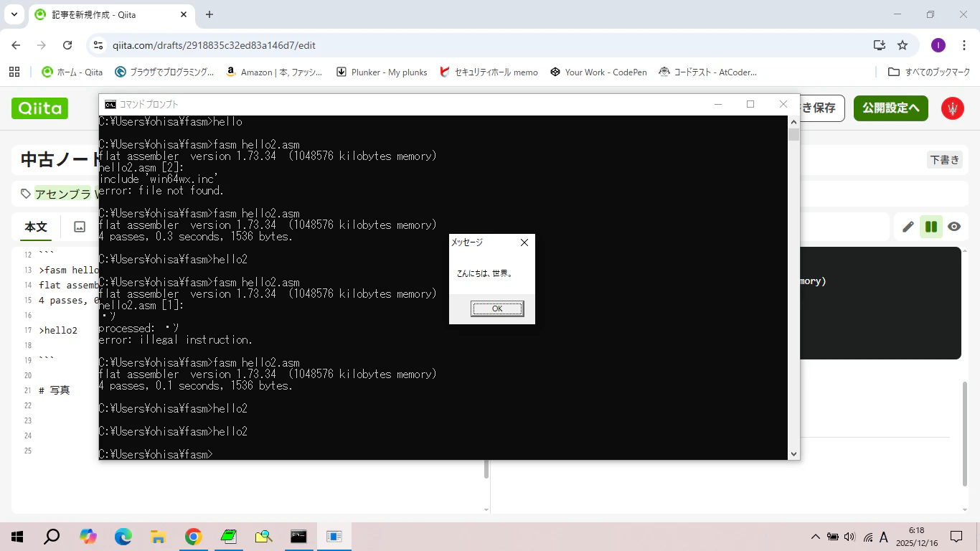Viewport: 980px width, 551px height.
Task: Click the コマンド プロンプト window title bar icon
Action: [110, 104]
